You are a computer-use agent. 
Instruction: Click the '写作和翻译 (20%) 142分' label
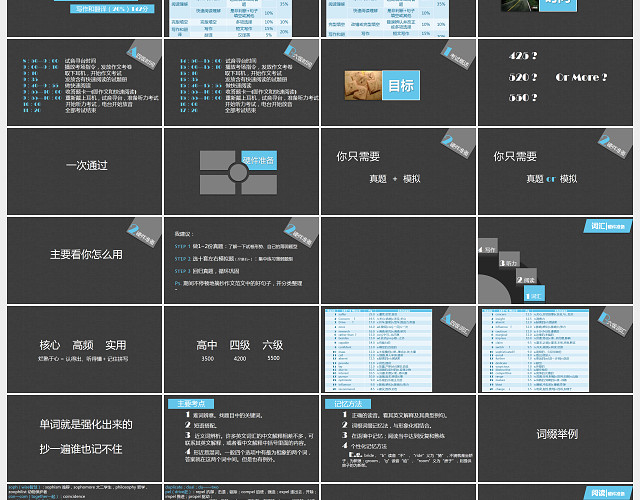click(x=112, y=8)
